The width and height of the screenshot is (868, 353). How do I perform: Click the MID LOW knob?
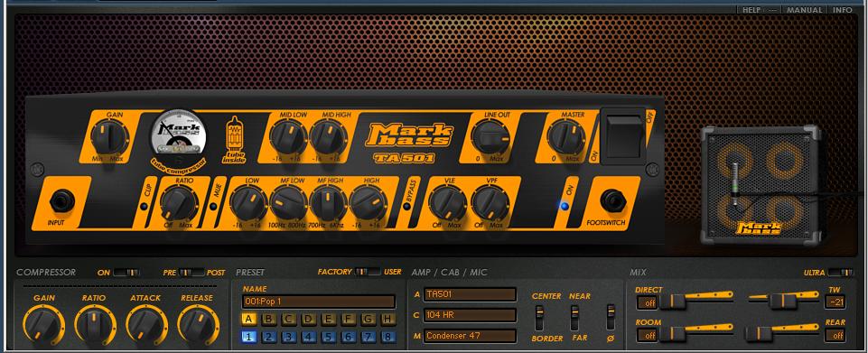[x=288, y=136]
